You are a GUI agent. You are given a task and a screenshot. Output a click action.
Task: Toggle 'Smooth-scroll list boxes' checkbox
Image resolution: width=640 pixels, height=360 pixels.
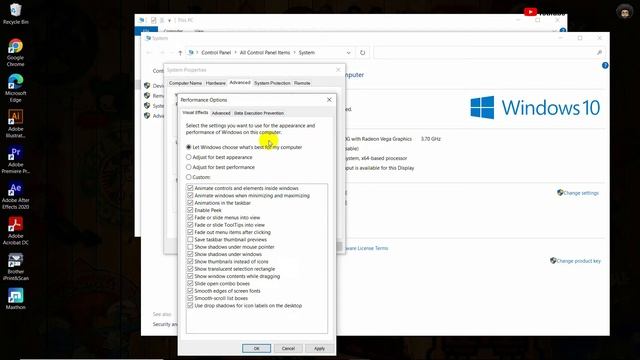[190, 298]
